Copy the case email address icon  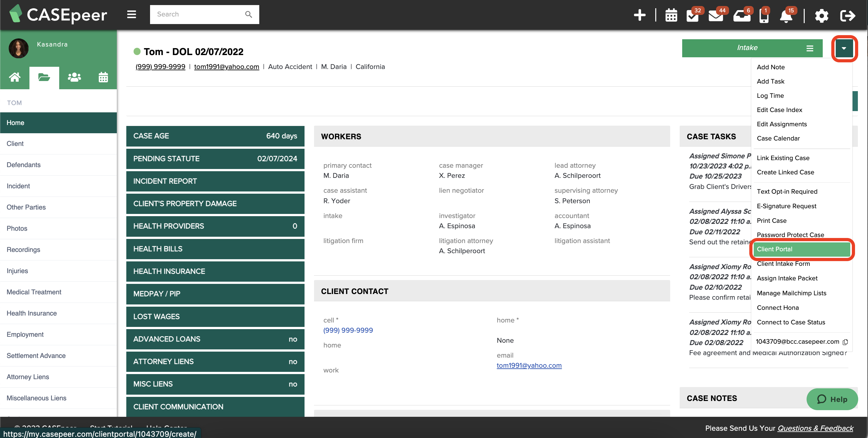tap(845, 342)
